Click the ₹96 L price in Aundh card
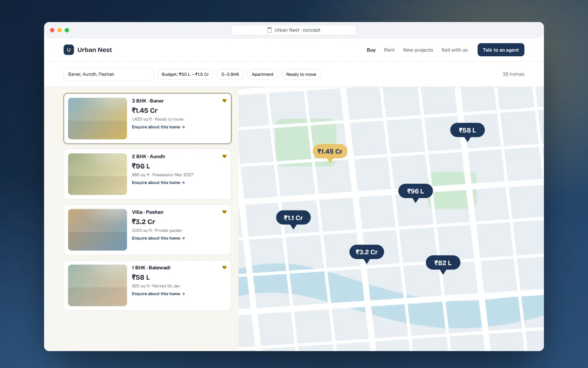Viewport: 588px width, 368px height. tap(141, 166)
